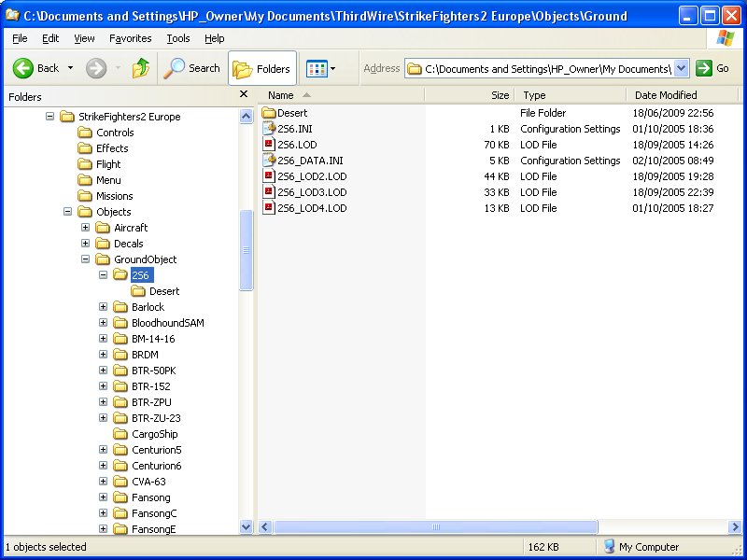Open the Tools menu

point(178,38)
